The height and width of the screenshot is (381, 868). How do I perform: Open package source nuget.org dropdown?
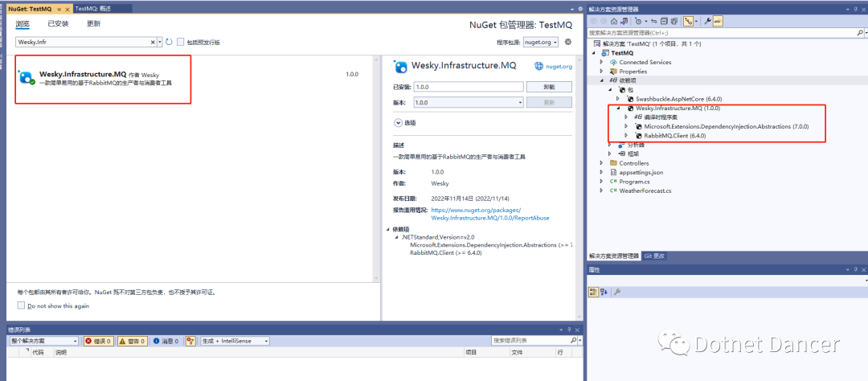click(x=540, y=42)
